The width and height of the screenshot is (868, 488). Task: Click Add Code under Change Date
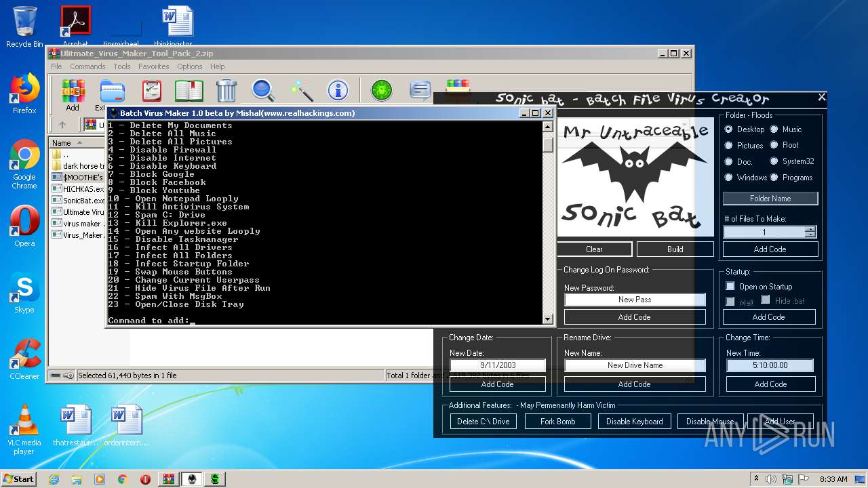[498, 384]
